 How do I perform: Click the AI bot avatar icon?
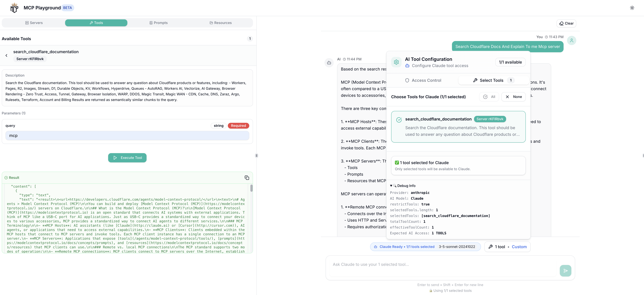[329, 63]
